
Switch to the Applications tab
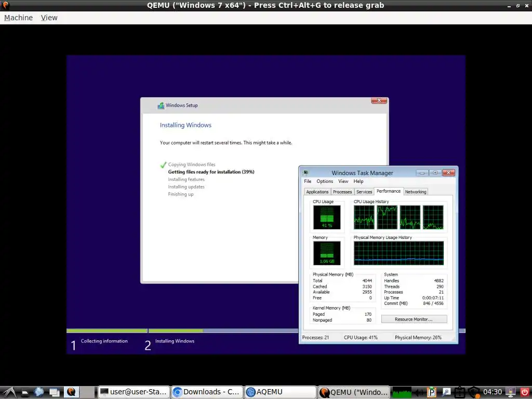point(317,192)
